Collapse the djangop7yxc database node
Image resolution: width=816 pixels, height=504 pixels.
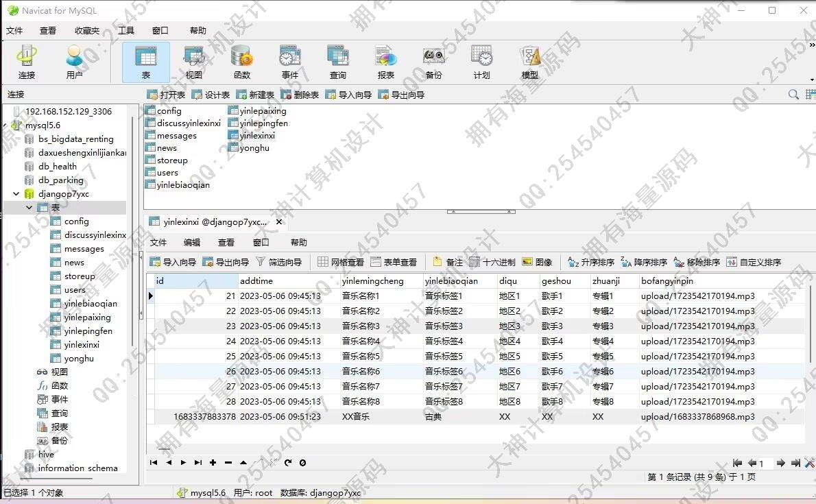coord(16,194)
